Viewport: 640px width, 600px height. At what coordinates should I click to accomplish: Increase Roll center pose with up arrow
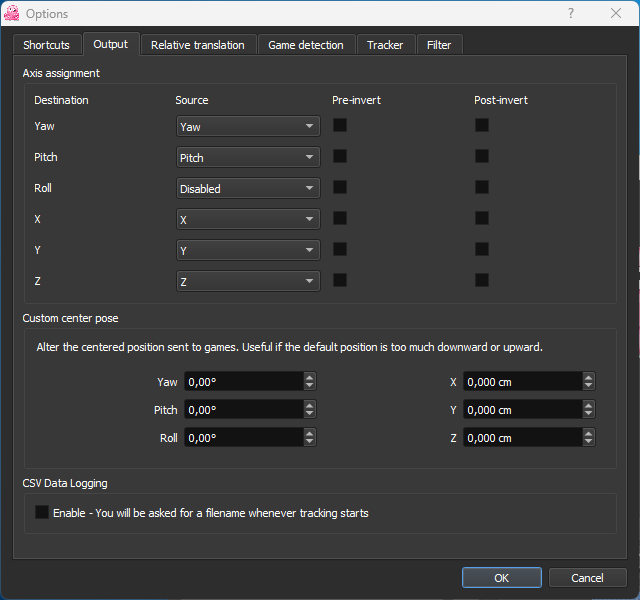[x=310, y=433]
